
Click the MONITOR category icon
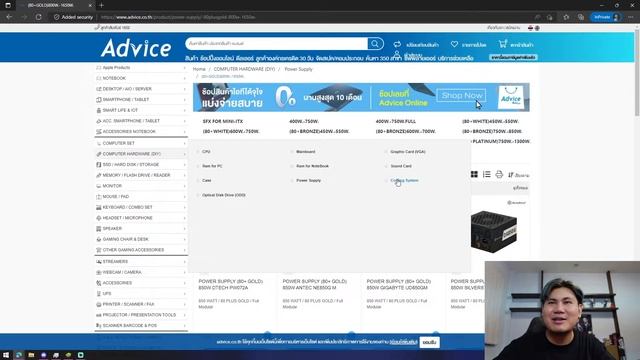click(x=98, y=186)
